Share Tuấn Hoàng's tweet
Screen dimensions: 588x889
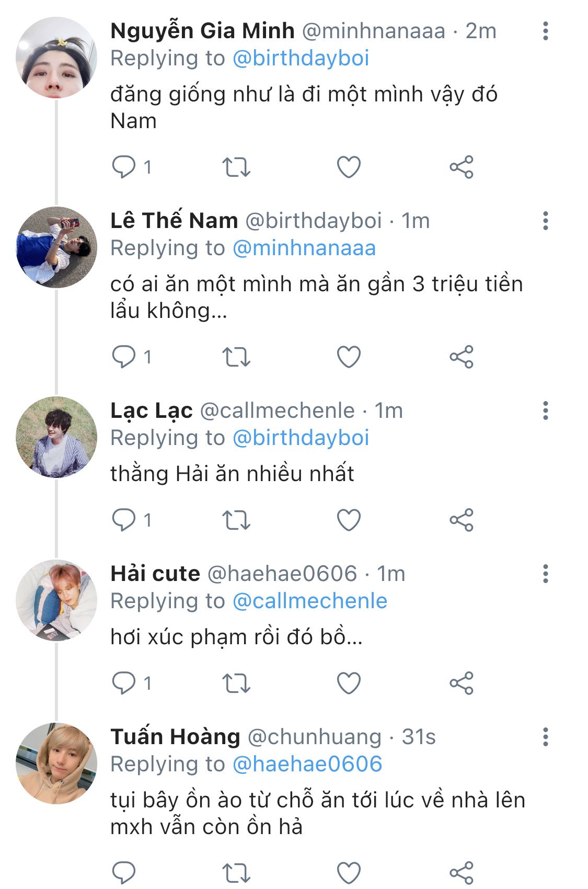click(x=461, y=872)
